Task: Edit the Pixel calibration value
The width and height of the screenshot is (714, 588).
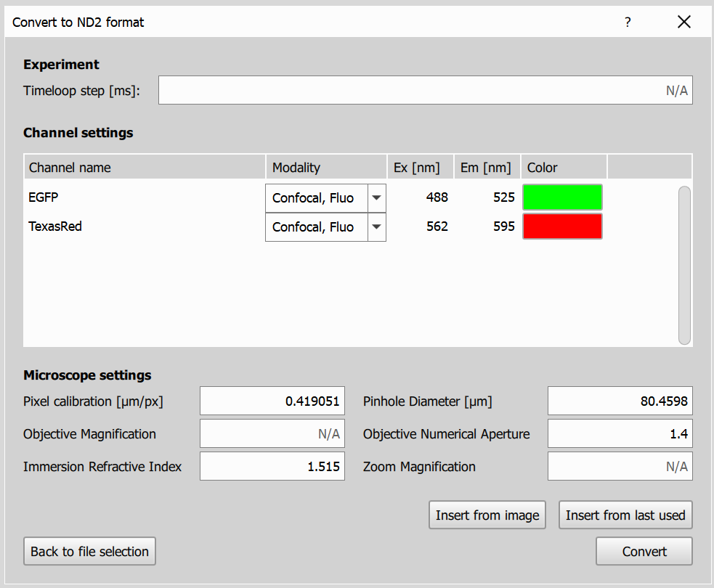Action: pyautogui.click(x=272, y=401)
